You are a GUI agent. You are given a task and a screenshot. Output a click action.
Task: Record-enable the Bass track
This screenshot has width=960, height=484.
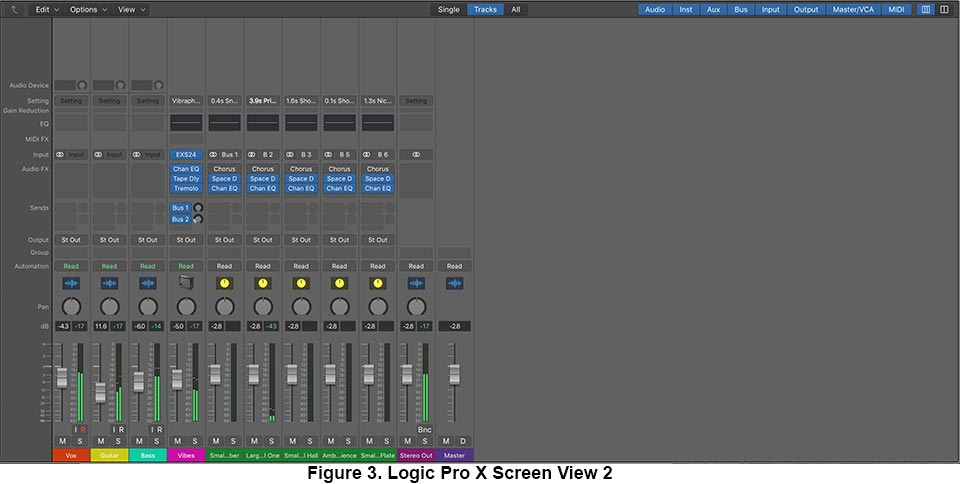160,430
